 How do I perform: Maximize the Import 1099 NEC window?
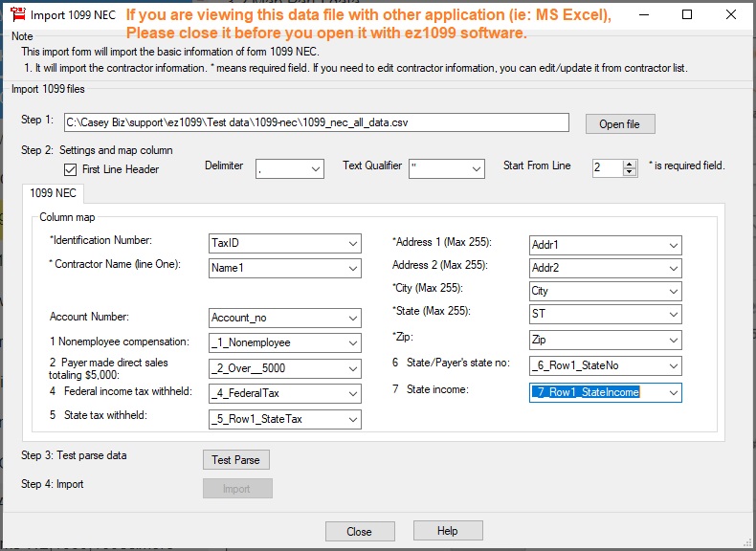coord(687,15)
